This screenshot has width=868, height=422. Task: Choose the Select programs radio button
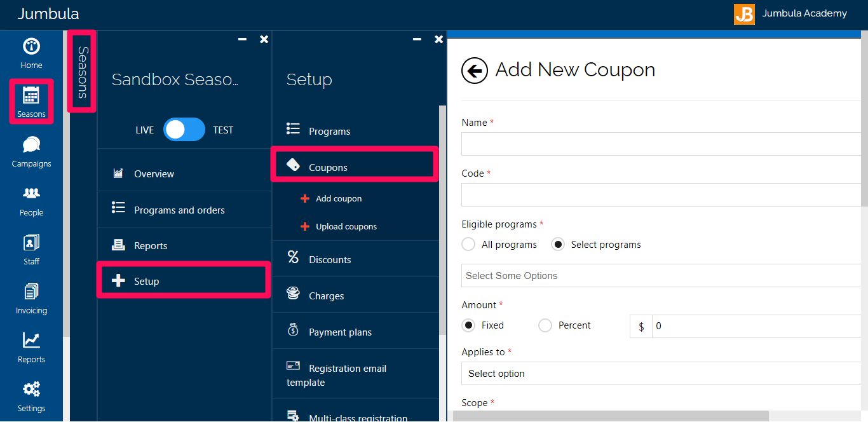click(x=557, y=245)
